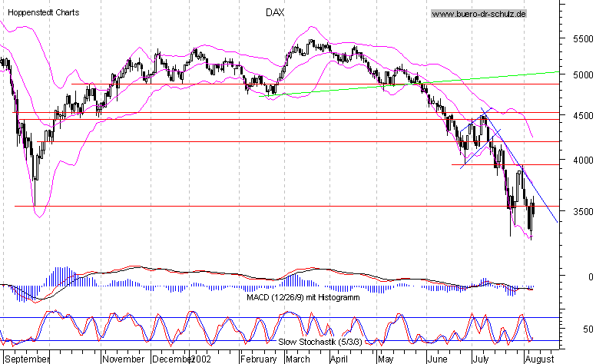
Task: Click the stochastic 50 axis label
Action: (x=588, y=329)
